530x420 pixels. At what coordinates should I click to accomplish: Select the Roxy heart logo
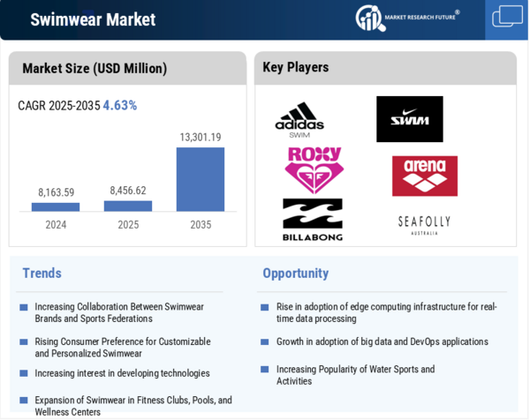pyautogui.click(x=314, y=169)
